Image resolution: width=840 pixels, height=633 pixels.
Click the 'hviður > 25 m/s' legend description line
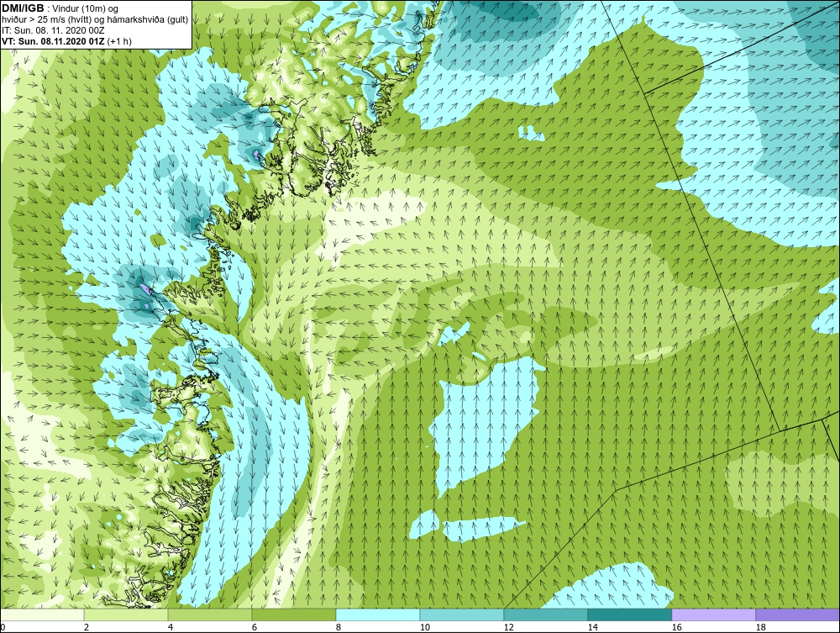tap(95, 20)
